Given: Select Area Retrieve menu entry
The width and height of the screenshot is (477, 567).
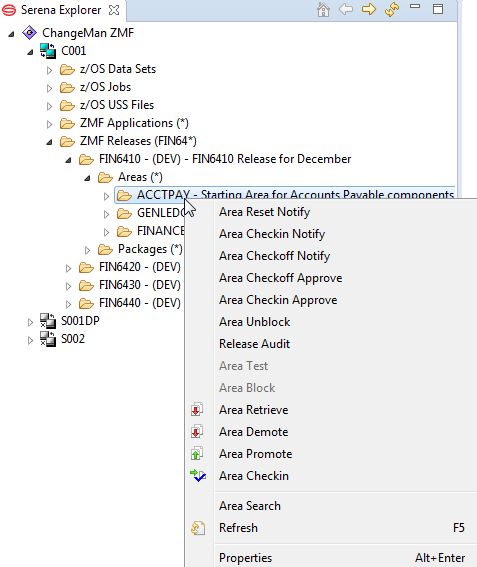Looking at the screenshot, I should point(254,410).
